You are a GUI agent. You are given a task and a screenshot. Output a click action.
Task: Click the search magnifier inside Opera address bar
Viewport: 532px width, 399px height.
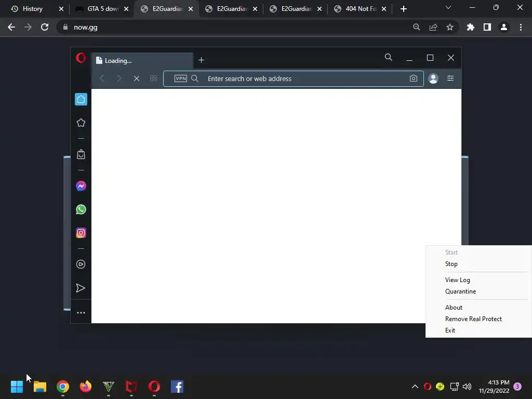click(195, 78)
